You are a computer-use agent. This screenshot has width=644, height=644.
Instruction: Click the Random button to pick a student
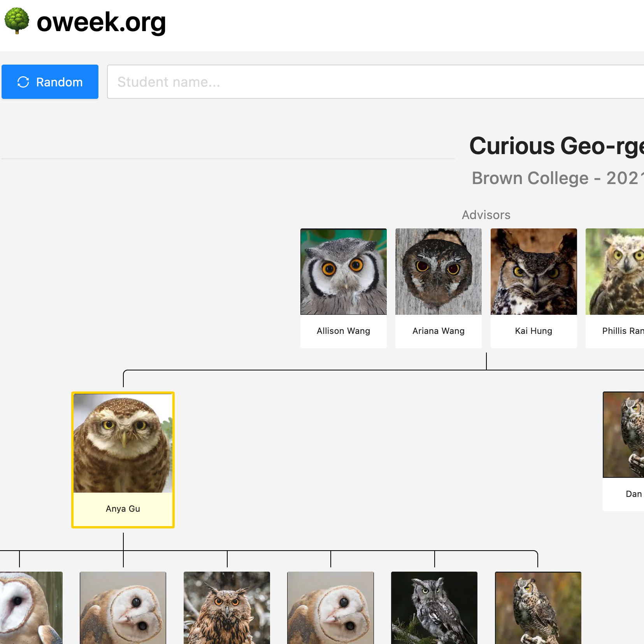pyautogui.click(x=50, y=82)
